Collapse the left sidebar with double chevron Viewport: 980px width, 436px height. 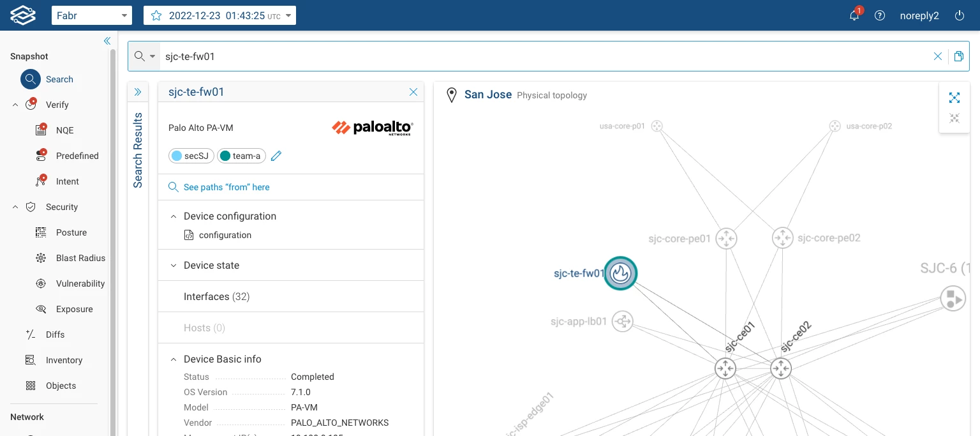click(107, 40)
